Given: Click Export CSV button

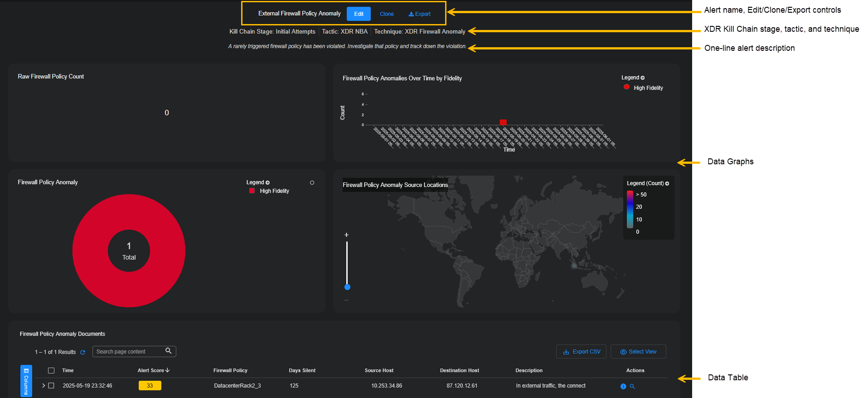Looking at the screenshot, I should click(581, 352).
